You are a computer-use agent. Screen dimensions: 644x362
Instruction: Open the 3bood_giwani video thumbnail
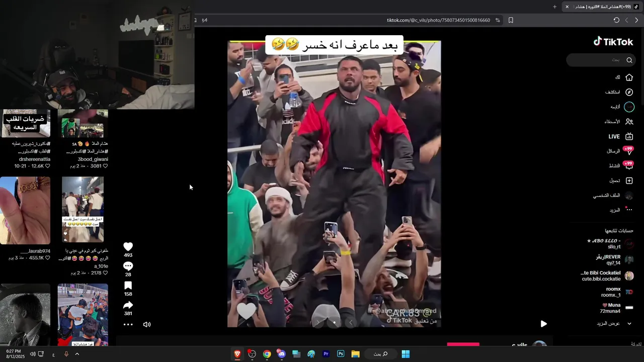pyautogui.click(x=83, y=123)
